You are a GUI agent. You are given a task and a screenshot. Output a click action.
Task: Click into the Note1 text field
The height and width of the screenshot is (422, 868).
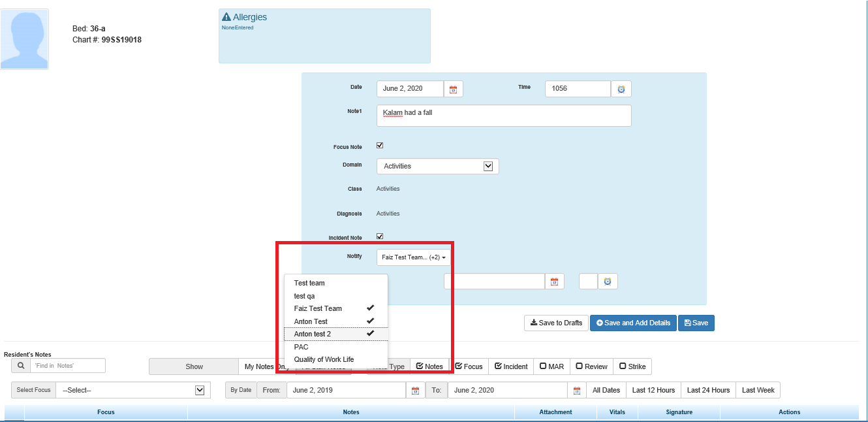click(503, 116)
